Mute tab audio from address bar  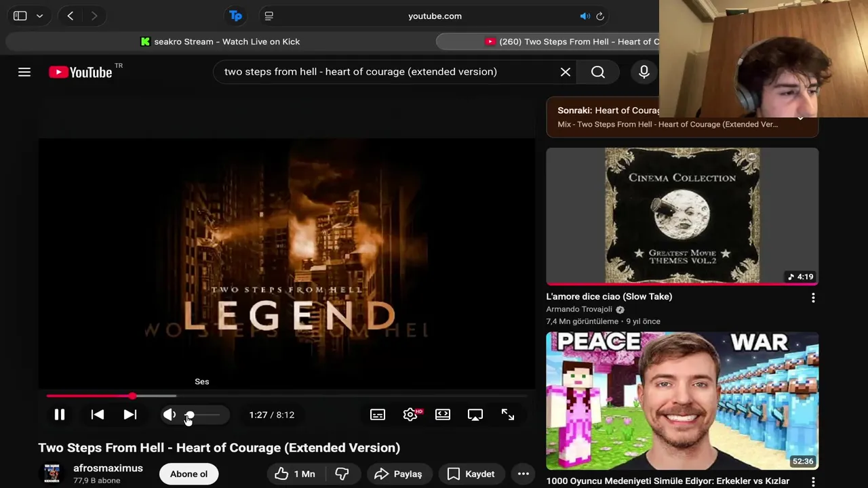[x=585, y=16]
